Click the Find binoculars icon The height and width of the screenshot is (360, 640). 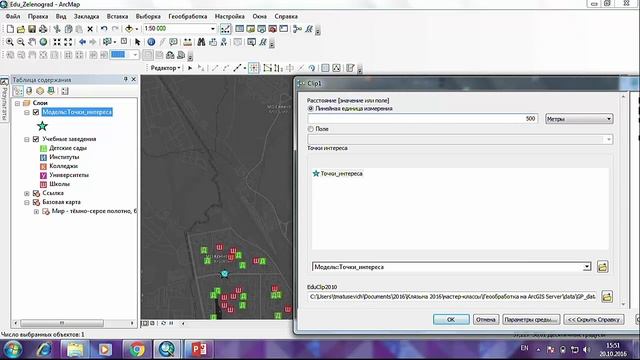[201, 42]
